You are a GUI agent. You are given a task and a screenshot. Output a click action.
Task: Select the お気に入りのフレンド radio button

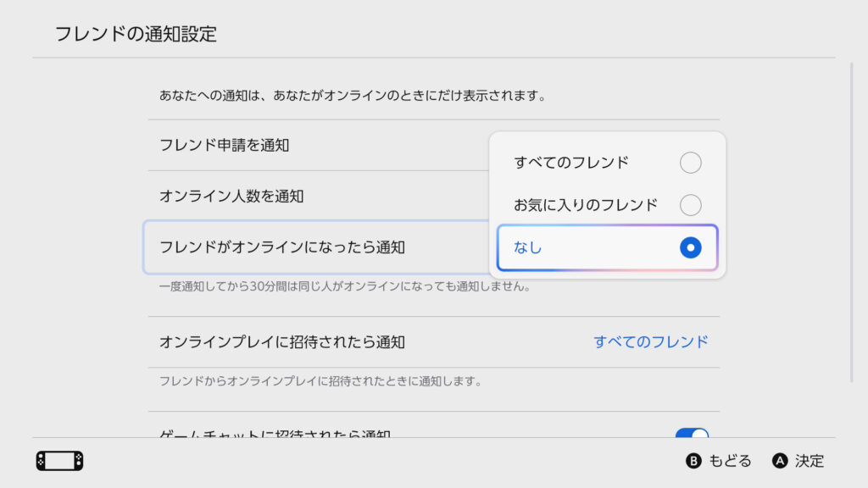pos(690,205)
